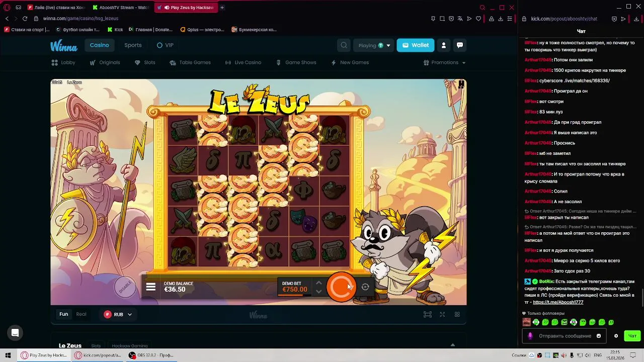The height and width of the screenshot is (362, 644).
Task: Reload the Winna page
Action: coord(25,19)
